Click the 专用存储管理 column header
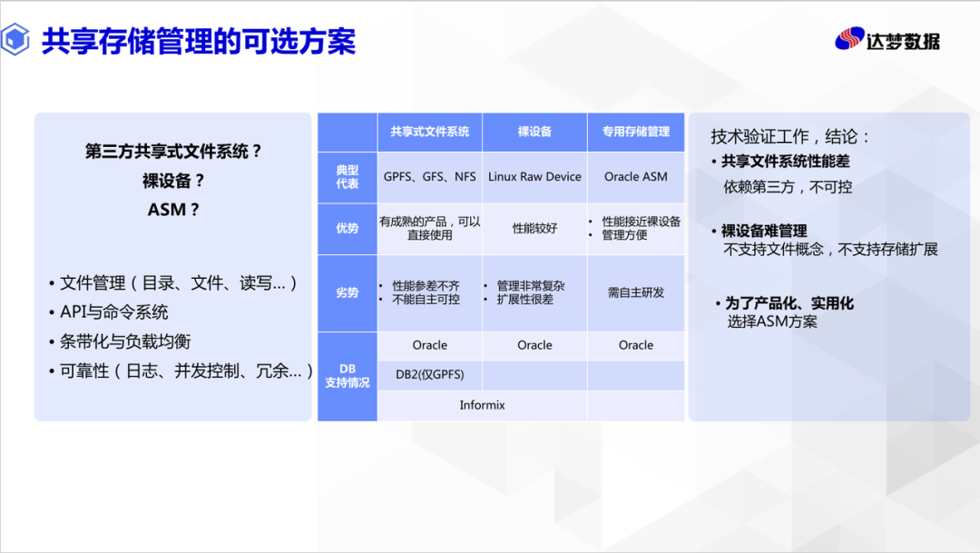This screenshot has height=553, width=980. (635, 132)
